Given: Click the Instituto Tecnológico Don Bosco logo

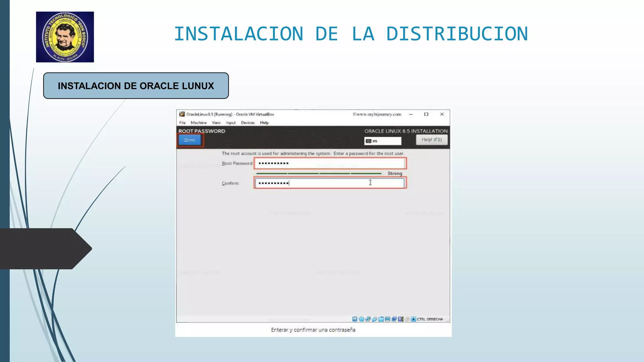Looking at the screenshot, I should [x=65, y=37].
